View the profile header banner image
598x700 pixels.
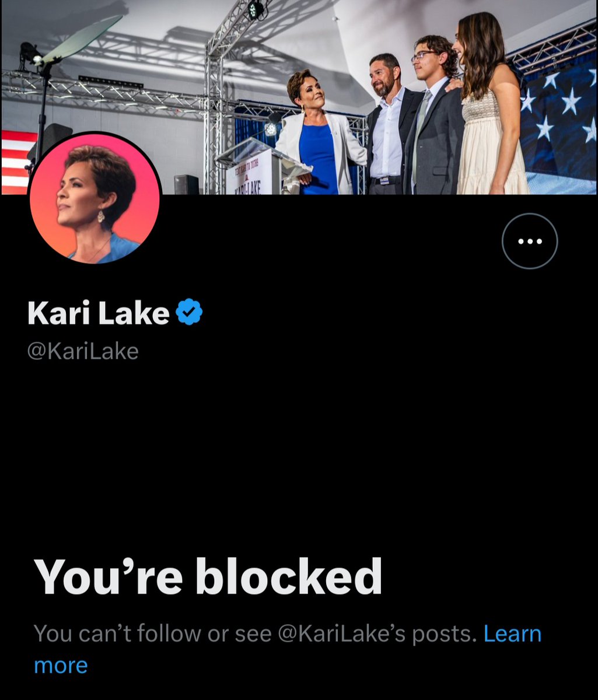tap(299, 97)
